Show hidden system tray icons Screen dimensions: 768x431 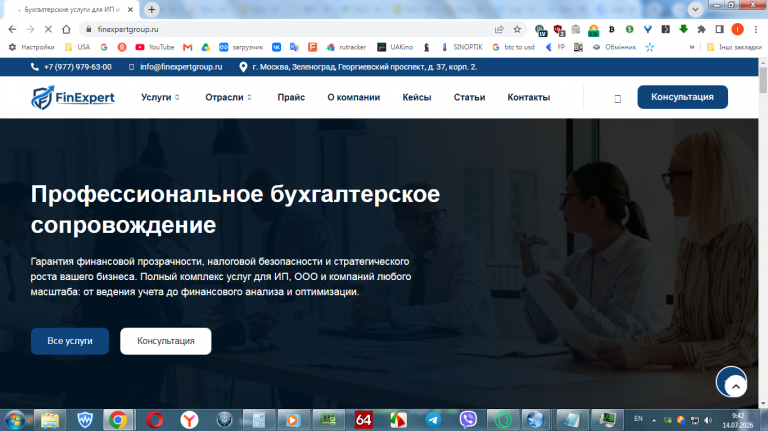[x=654, y=420]
